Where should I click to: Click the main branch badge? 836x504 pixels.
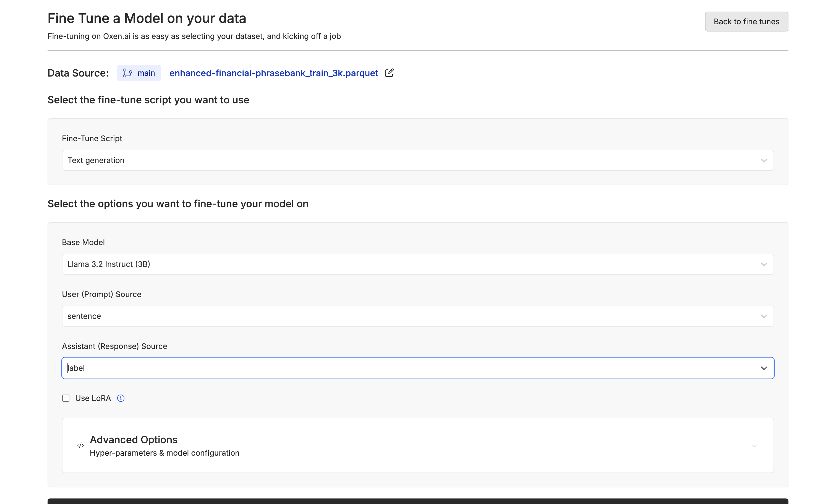click(139, 73)
